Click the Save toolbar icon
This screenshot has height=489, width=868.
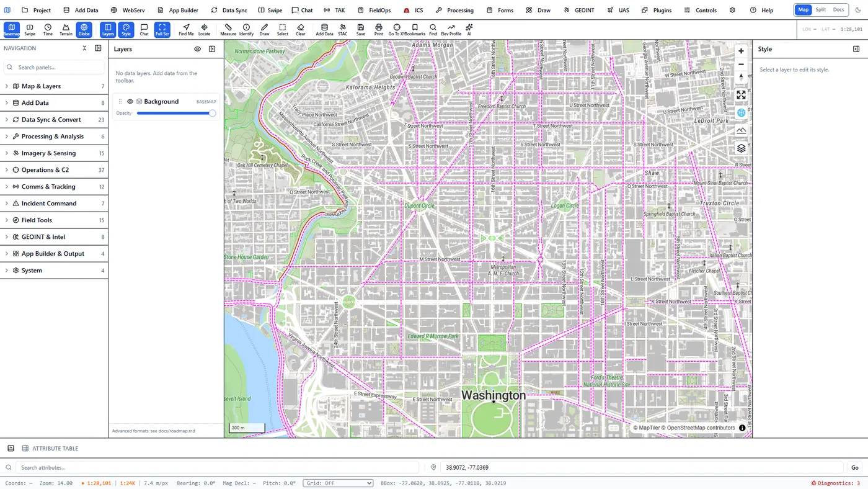[360, 29]
